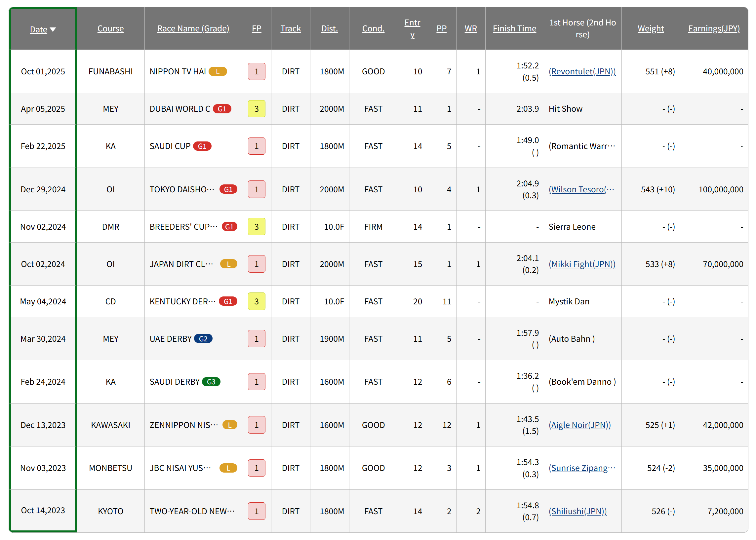Open Mikki Fight(JPN) horse link
Screen dimensions: 756x540
point(582,264)
